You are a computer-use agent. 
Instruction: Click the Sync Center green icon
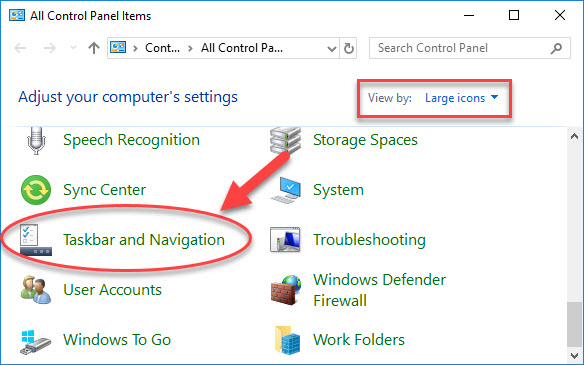tap(36, 190)
